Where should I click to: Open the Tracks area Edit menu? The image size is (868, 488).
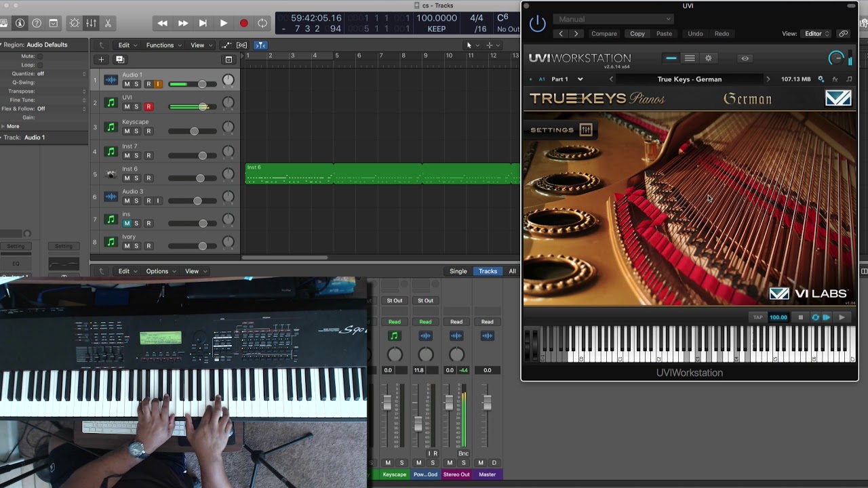pyautogui.click(x=127, y=45)
